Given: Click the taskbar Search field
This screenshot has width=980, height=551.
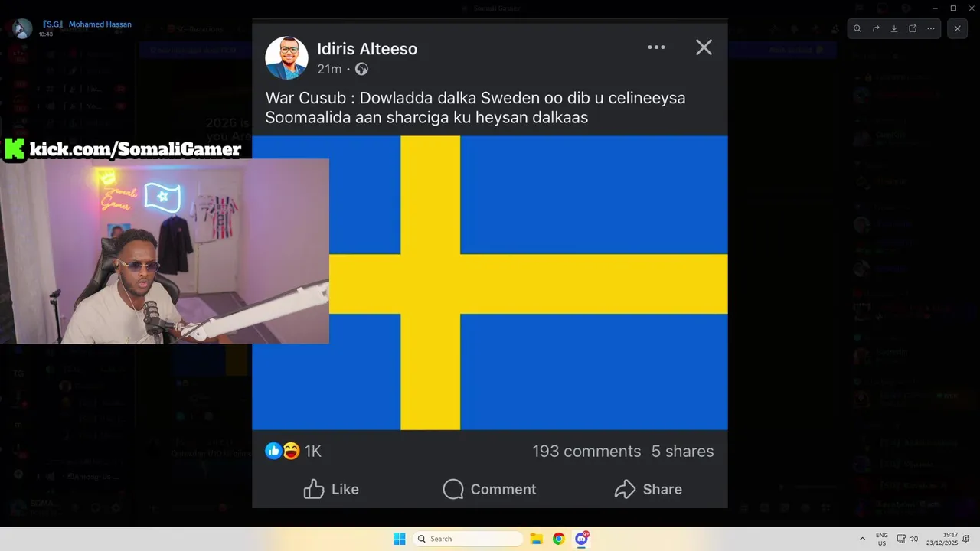Looking at the screenshot, I should [468, 539].
